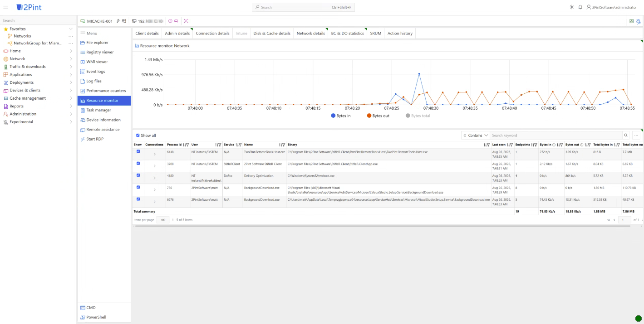This screenshot has height=324, width=644.
Task: Click the search magnifier button in the table filter
Action: pyautogui.click(x=626, y=135)
